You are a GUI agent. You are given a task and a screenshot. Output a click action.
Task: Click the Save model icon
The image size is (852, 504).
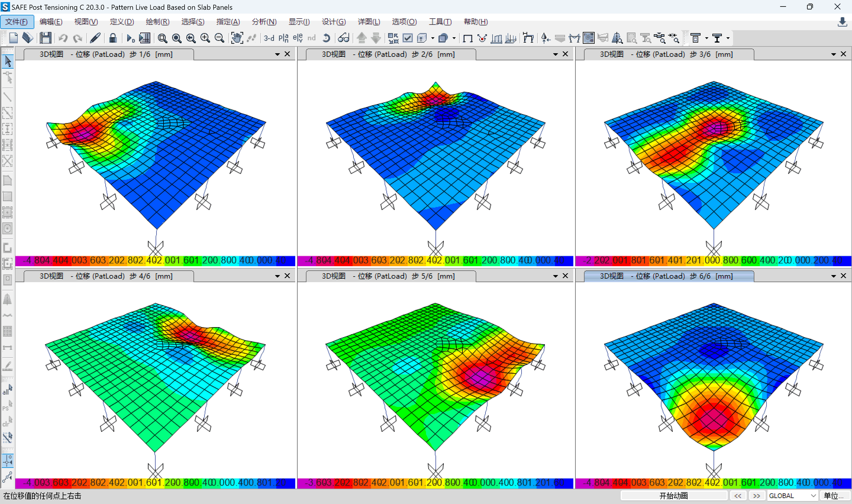45,38
